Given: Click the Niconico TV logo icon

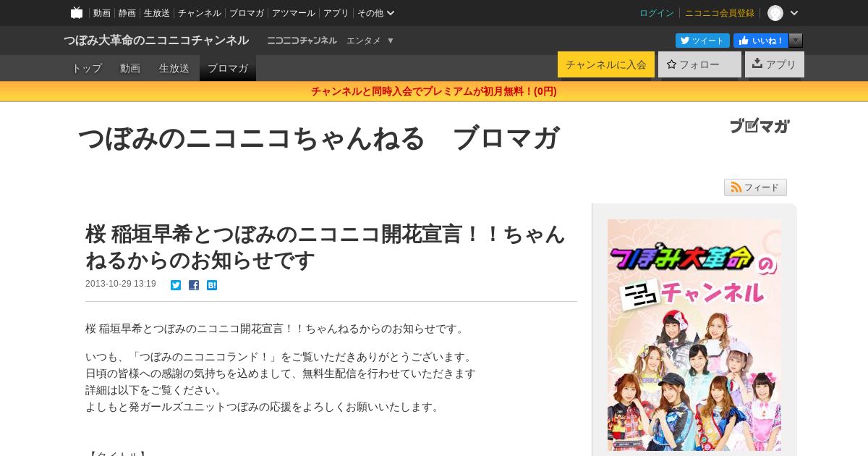Looking at the screenshot, I should click(77, 12).
